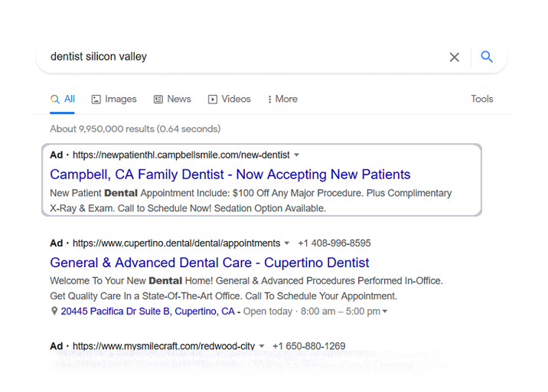Click the three-dot icon beside More
Viewport: 548px width, 392px height.
[269, 100]
